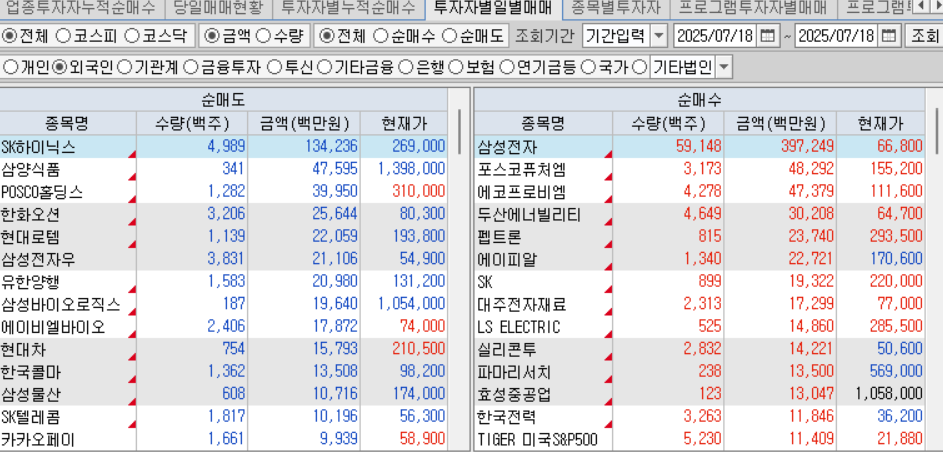Switch to 종목별투자자 tab
This screenshot has height=452, width=943.
(616, 8)
